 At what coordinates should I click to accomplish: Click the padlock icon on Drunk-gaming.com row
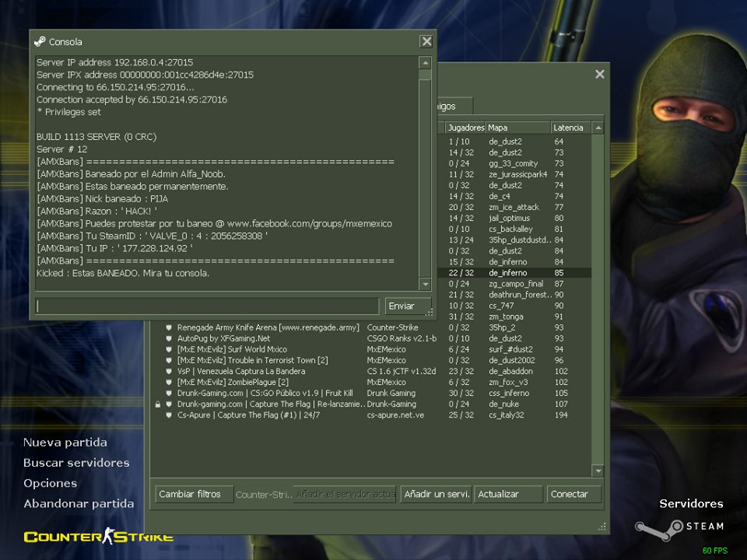(x=158, y=404)
